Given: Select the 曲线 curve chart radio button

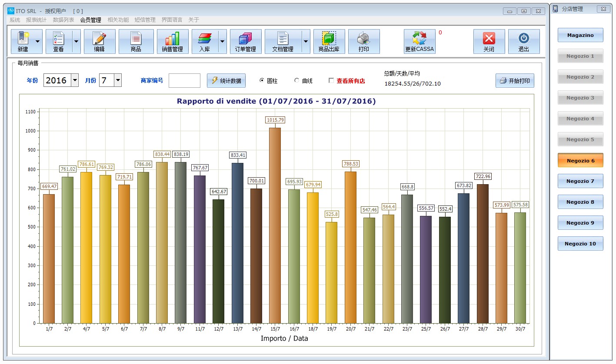Looking at the screenshot, I should pyautogui.click(x=297, y=80).
